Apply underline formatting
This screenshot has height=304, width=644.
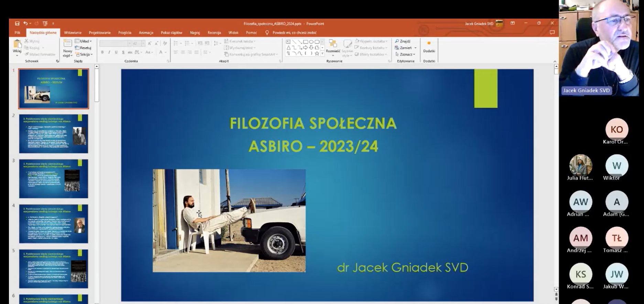(116, 52)
